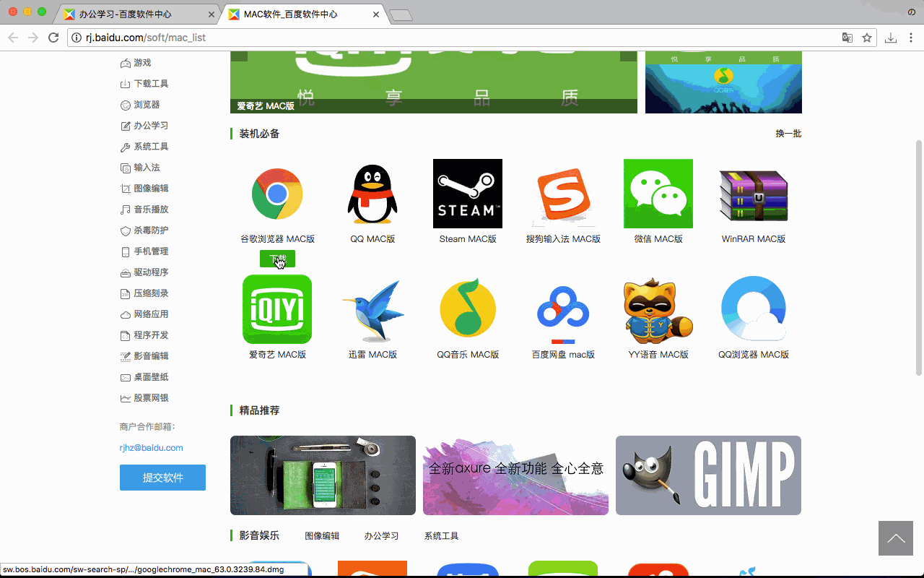
Task: Switch to the 图像编辑 section tab
Action: pyautogui.click(x=322, y=536)
